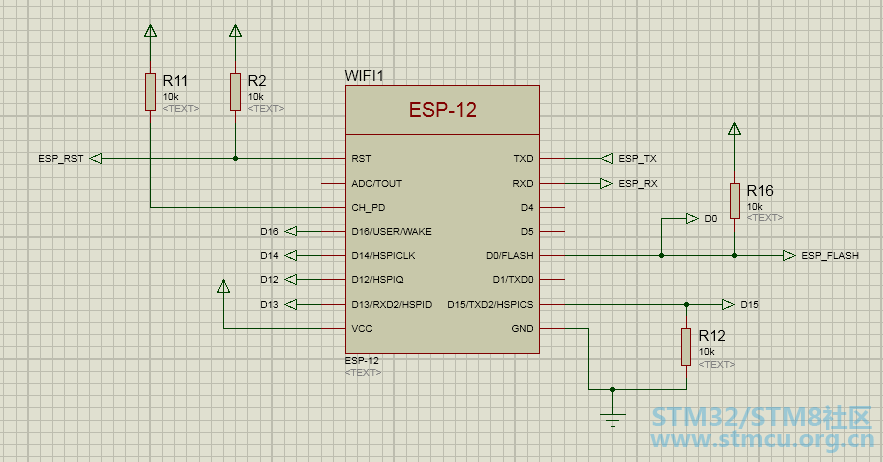Click the power terminal above R16
The image size is (883, 462).
pyautogui.click(x=734, y=129)
